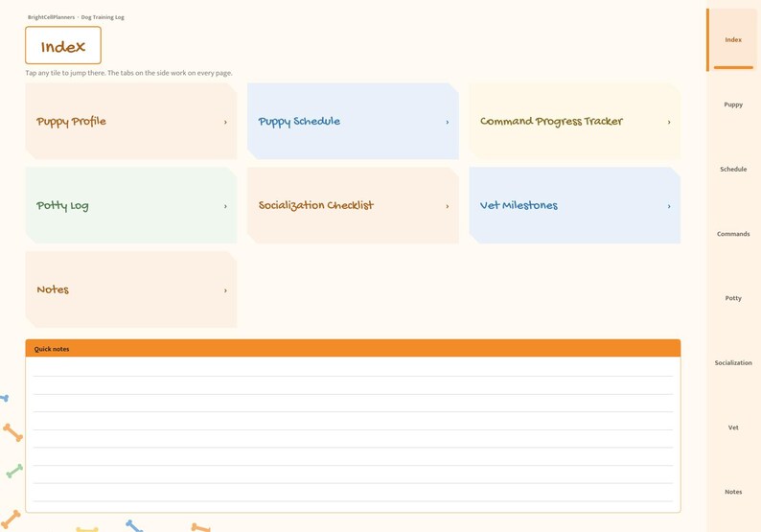Click the chevron on Notes tile
The image size is (761, 532).
click(x=225, y=290)
